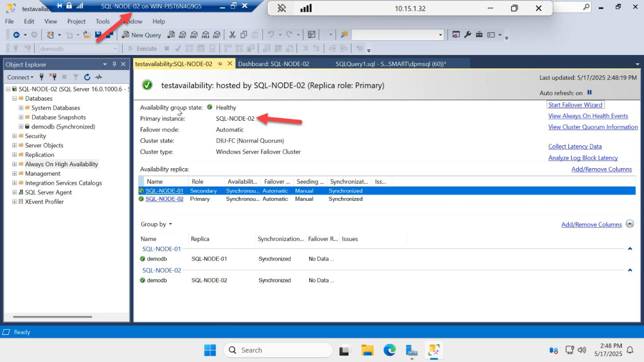Viewport: 644px width, 362px height.
Task: Open Microsoft Edge from taskbar
Action: pos(389,350)
